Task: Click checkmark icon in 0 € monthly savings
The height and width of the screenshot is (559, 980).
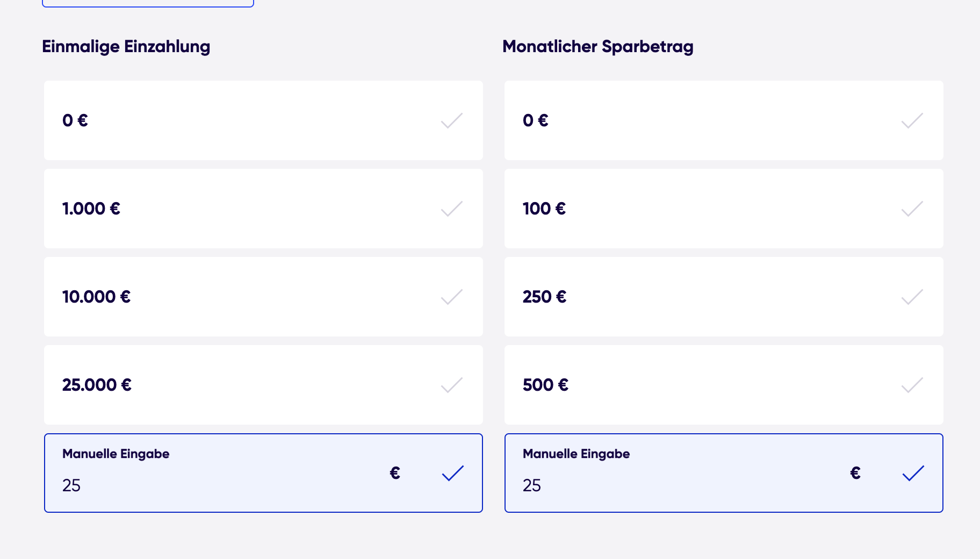Action: click(912, 120)
